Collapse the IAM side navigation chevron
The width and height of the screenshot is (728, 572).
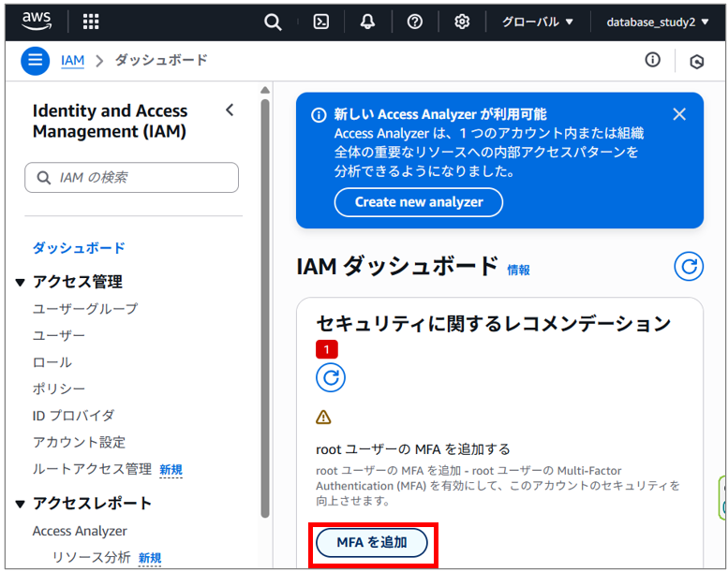tap(230, 110)
